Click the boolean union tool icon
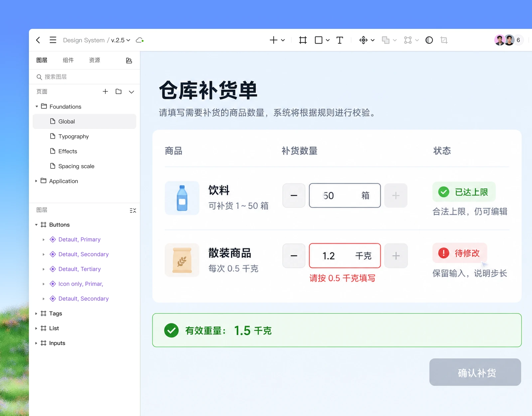The height and width of the screenshot is (416, 532). [386, 40]
